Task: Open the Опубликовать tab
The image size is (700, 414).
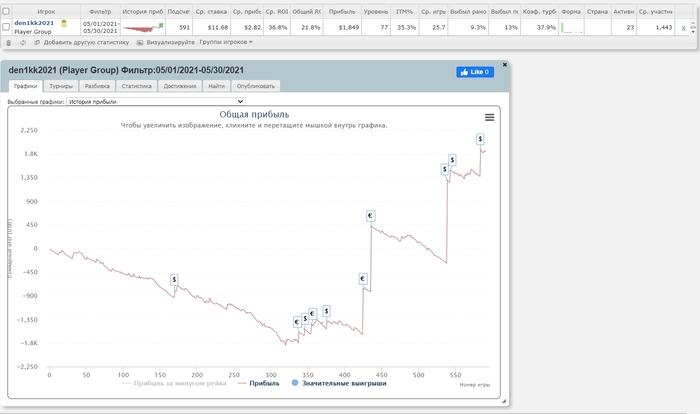Action: (x=256, y=86)
